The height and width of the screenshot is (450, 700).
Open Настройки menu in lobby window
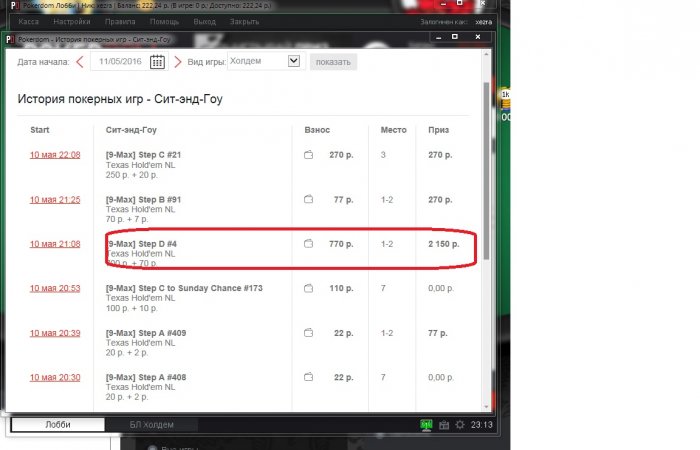point(71,21)
